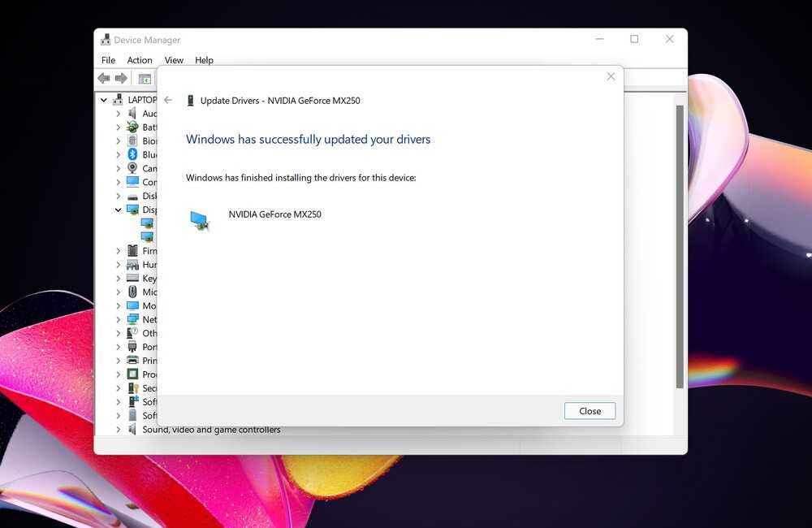The image size is (812, 528).
Task: Expand the Firmware category
Action: [118, 251]
